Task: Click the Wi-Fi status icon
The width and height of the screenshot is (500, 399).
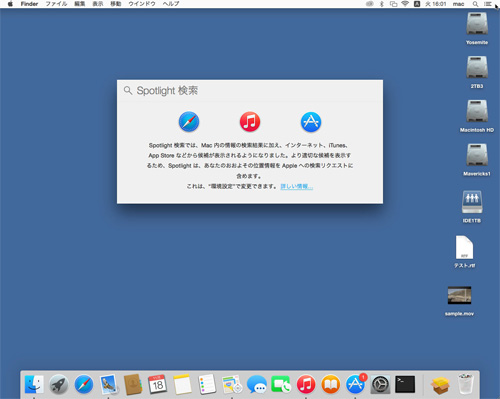Action: (405, 4)
